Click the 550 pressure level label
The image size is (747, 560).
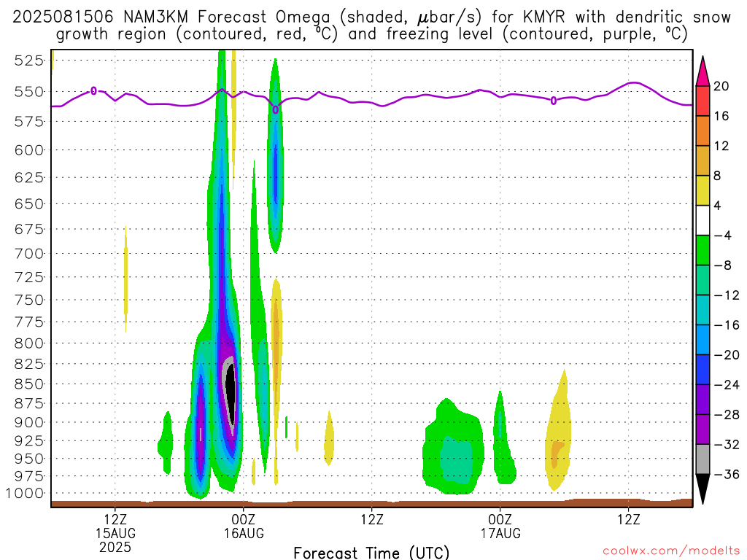pos(29,91)
